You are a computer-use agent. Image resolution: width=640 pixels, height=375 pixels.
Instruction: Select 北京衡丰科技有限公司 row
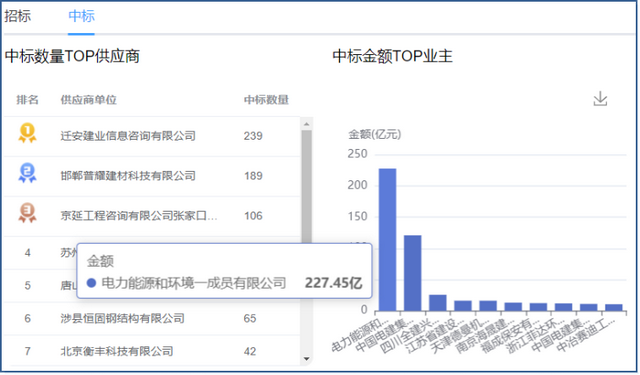pos(152,351)
